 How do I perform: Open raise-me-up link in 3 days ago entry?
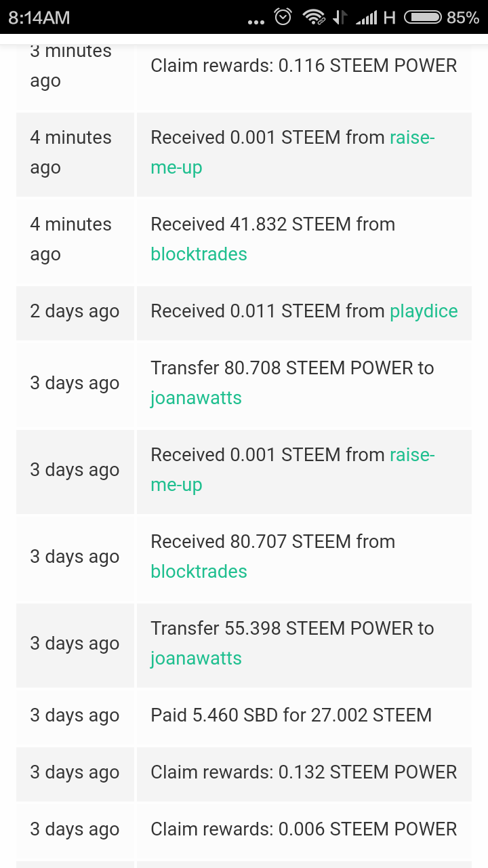tap(176, 485)
